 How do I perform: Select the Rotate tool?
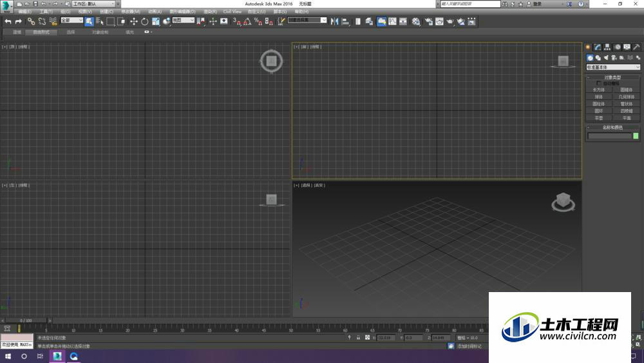144,21
